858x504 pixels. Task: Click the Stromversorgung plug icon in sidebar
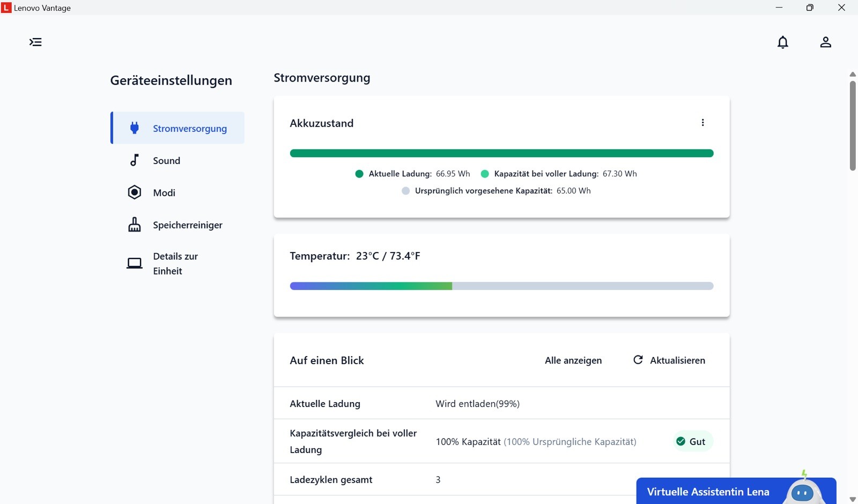click(x=135, y=128)
